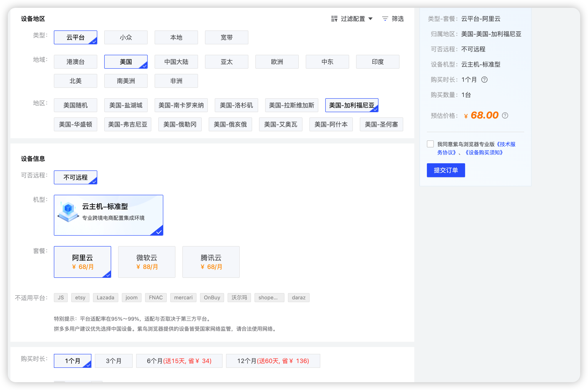
Task: Open help icon next to 购买时长 1个月
Action: [485, 80]
